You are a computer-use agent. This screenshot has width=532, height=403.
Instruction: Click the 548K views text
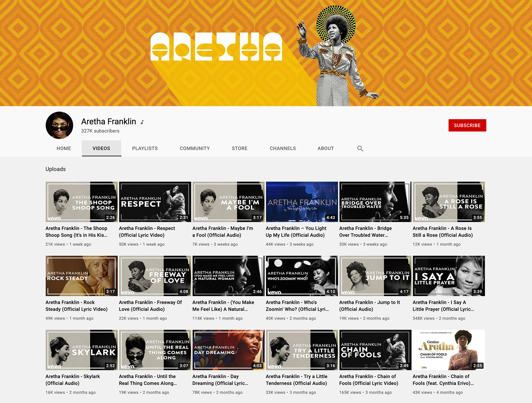(423, 319)
